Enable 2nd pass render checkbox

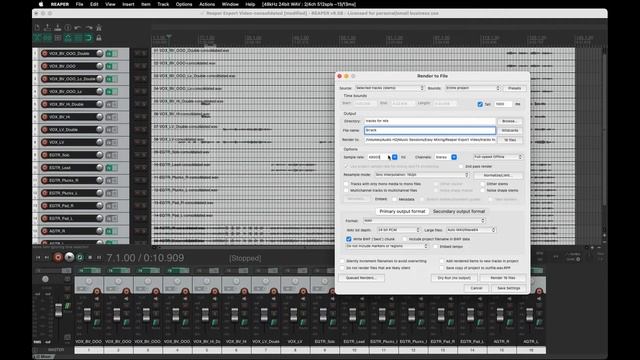click(461, 167)
